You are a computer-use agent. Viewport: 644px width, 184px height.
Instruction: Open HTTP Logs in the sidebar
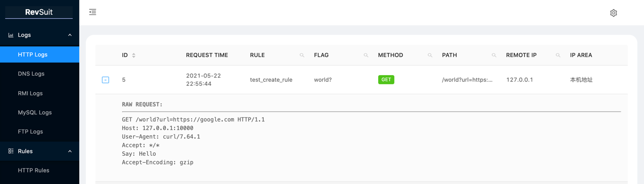pos(39,54)
